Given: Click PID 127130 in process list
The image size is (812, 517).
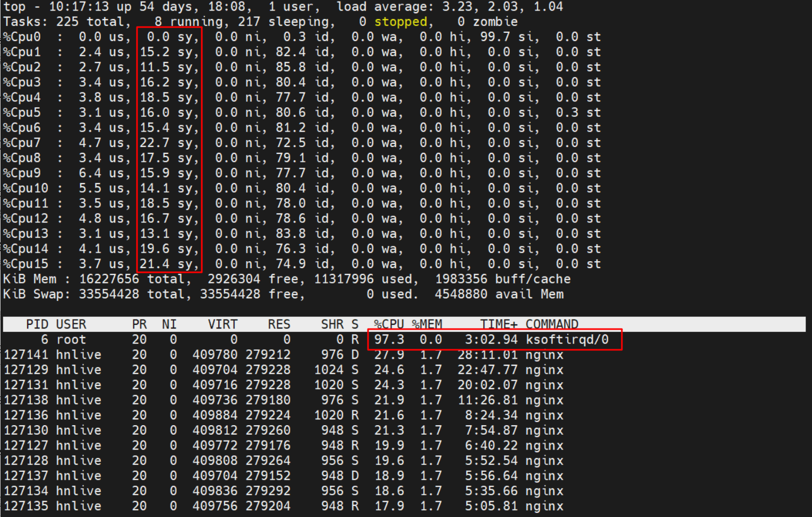Looking at the screenshot, I should pyautogui.click(x=26, y=430).
